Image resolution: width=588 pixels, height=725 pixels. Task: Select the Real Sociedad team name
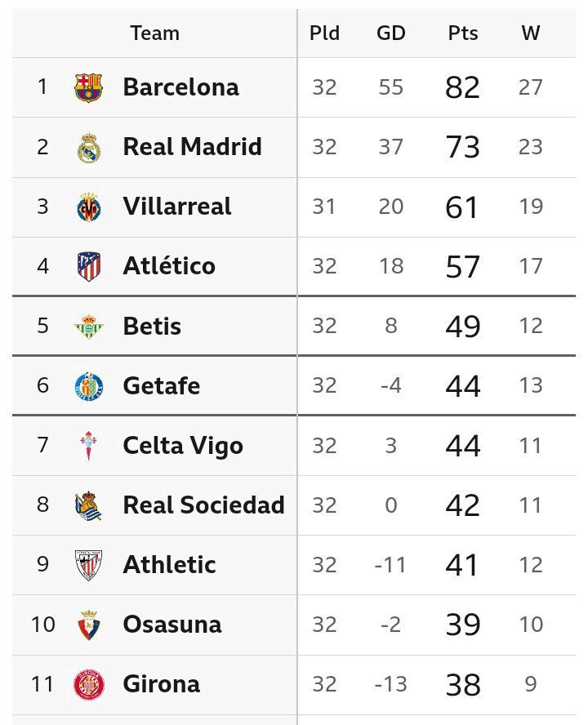tap(203, 505)
